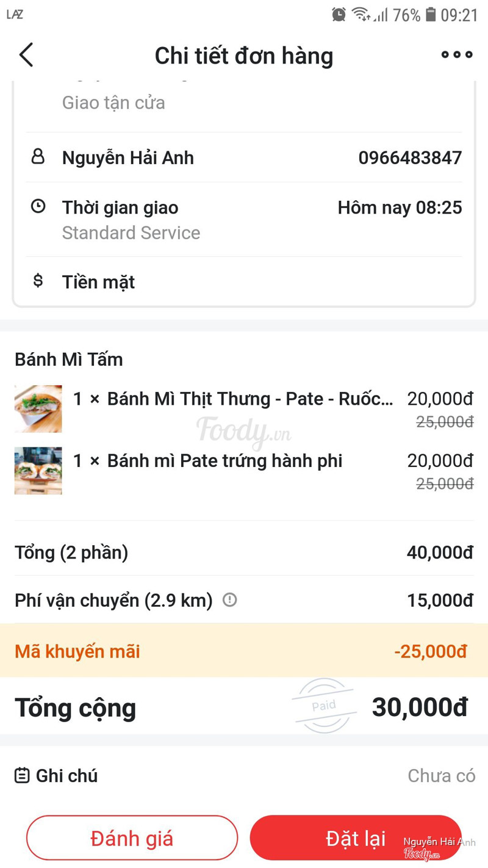The image size is (488, 868).
Task: Tap the delivery time clock icon
Action: 38,207
